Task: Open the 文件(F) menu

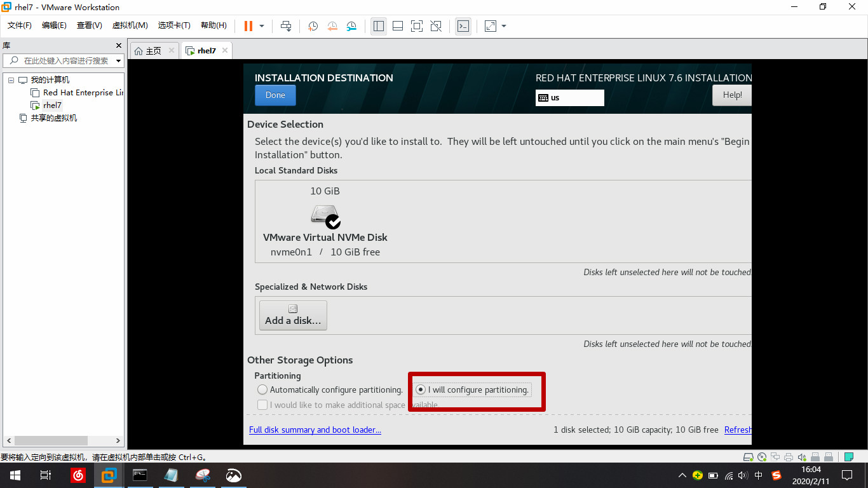Action: coord(20,25)
